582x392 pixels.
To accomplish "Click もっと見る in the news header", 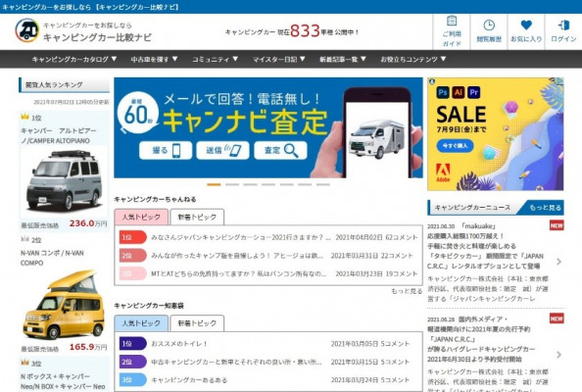I will coord(545,208).
